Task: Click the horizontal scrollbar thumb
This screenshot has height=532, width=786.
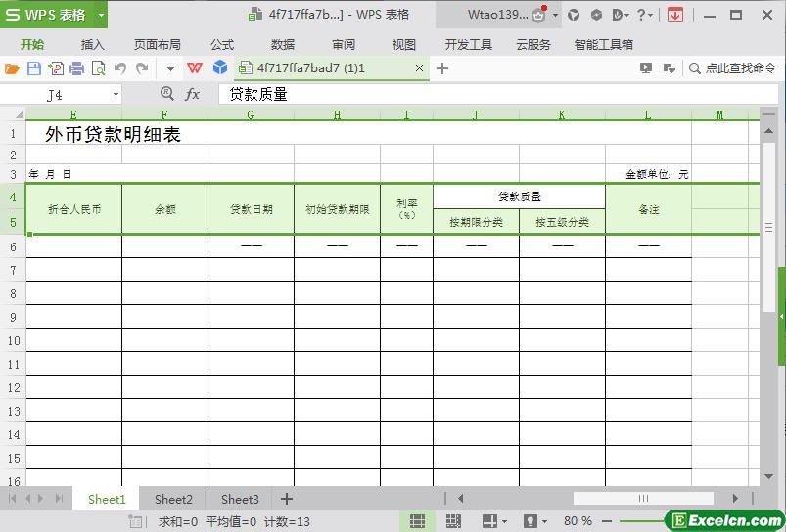Action: 643,499
